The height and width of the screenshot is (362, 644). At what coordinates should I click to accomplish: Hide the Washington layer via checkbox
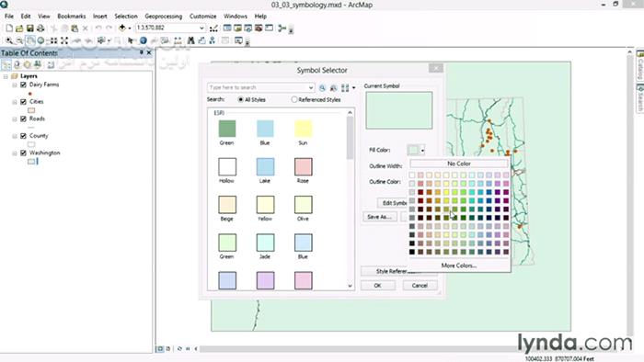(x=23, y=153)
